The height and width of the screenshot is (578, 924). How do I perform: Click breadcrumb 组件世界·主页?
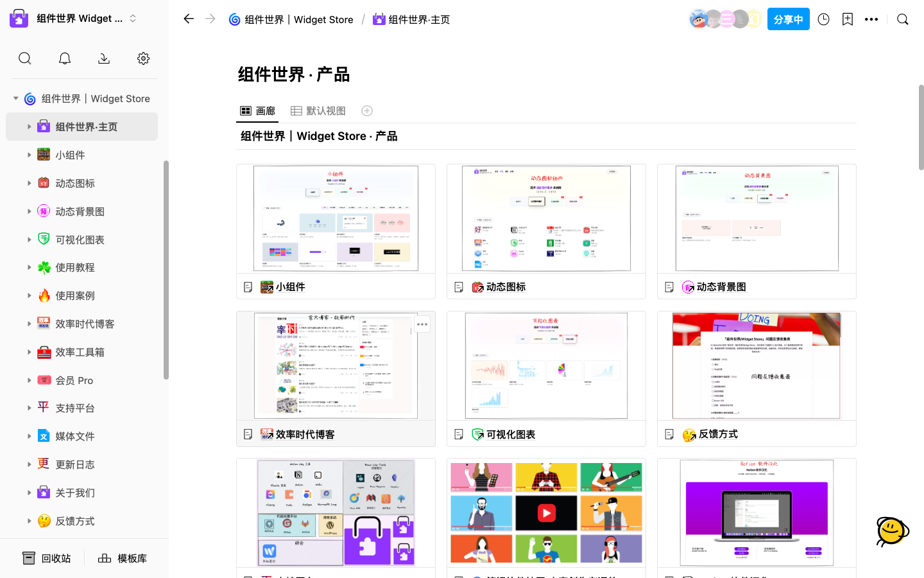411,19
